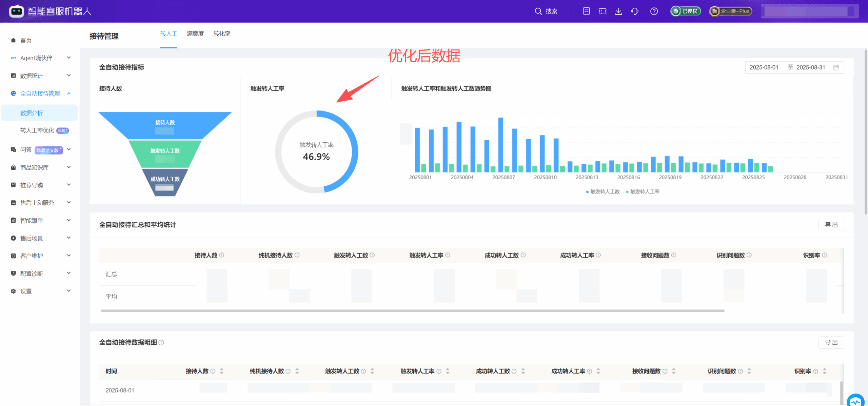Screen dimensions: 868x406
Task: Switch to the 满意度 tab
Action: tap(195, 34)
